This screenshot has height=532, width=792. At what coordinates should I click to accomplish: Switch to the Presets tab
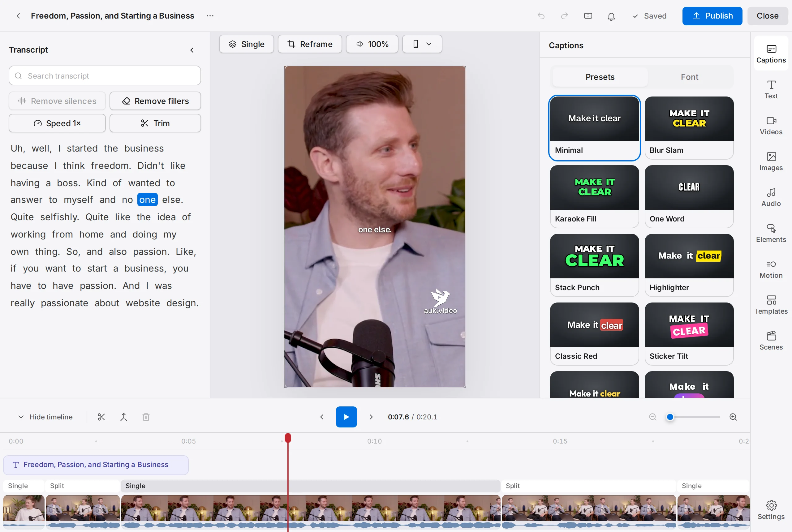(x=600, y=77)
